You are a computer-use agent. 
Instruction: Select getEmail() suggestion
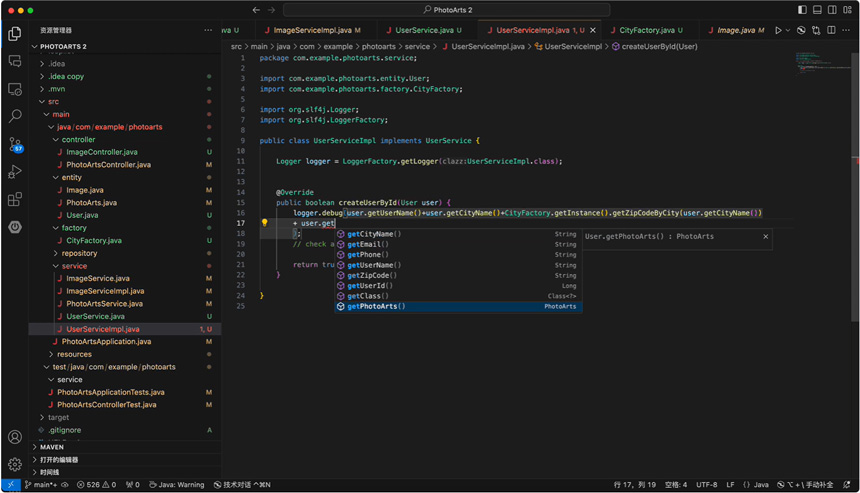tap(459, 244)
